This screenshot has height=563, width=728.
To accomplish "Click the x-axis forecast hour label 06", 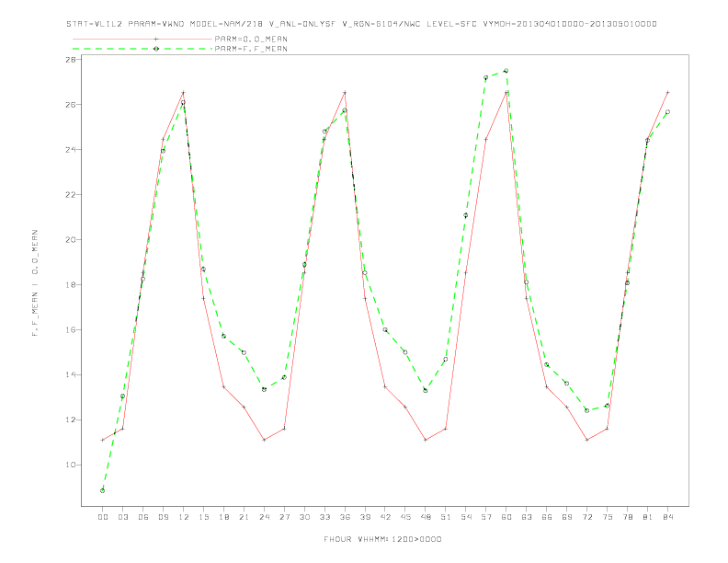I will click(x=143, y=517).
